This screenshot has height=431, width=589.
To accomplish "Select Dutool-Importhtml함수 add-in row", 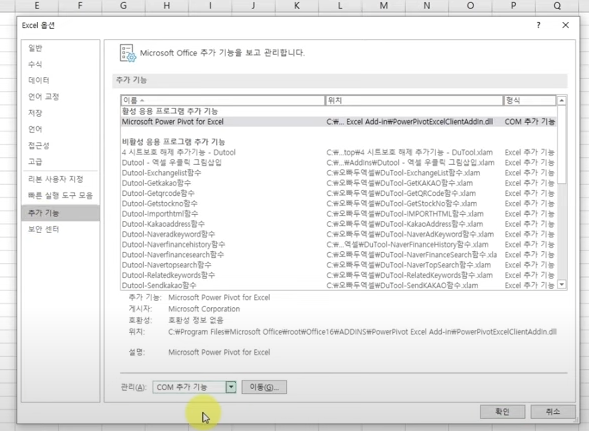I will coord(338,214).
